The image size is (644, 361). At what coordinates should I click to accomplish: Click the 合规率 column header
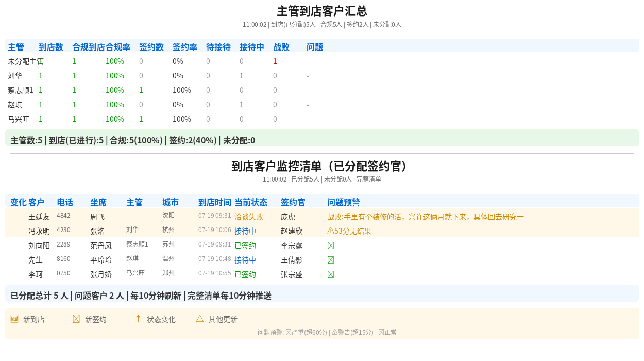point(118,47)
